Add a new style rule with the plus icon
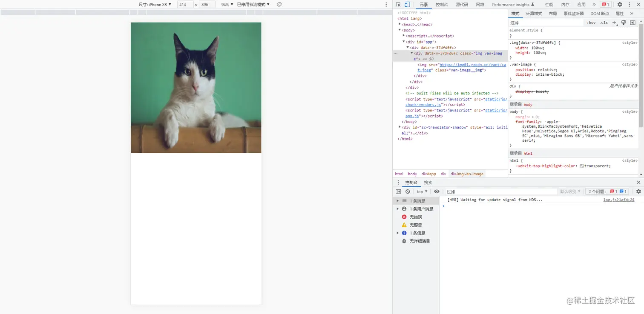The height and width of the screenshot is (314, 644). tap(614, 22)
